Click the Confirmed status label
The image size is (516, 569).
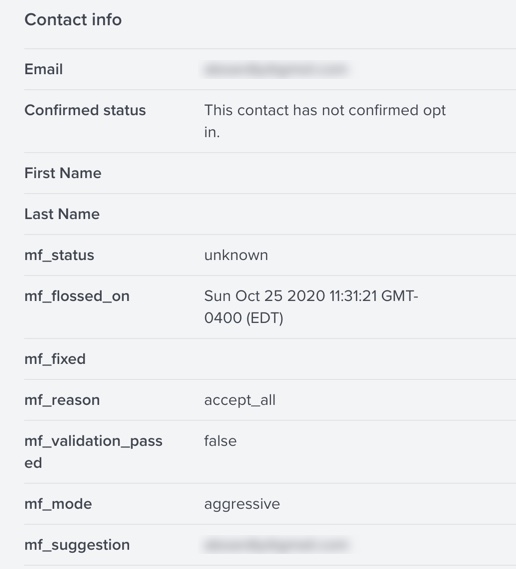click(x=85, y=110)
